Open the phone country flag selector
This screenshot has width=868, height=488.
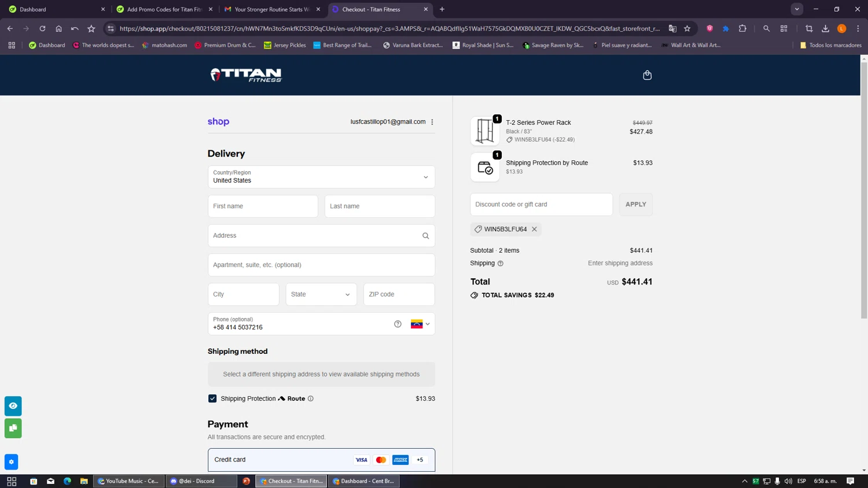tap(420, 324)
